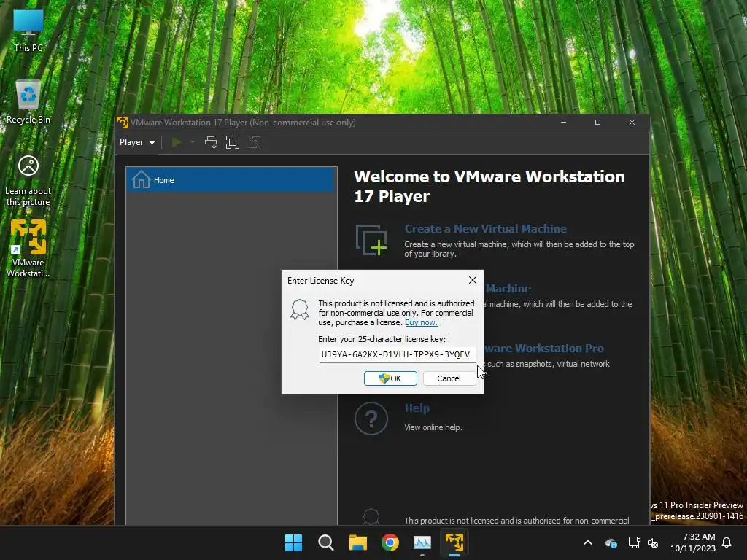Select Home in the library list
Screen dimensions: 747x560
tap(231, 180)
